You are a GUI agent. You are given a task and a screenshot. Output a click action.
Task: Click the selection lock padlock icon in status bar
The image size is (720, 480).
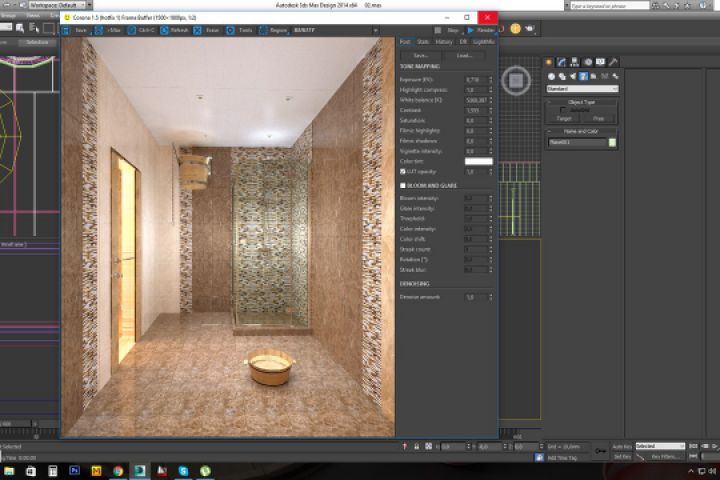coord(416,446)
